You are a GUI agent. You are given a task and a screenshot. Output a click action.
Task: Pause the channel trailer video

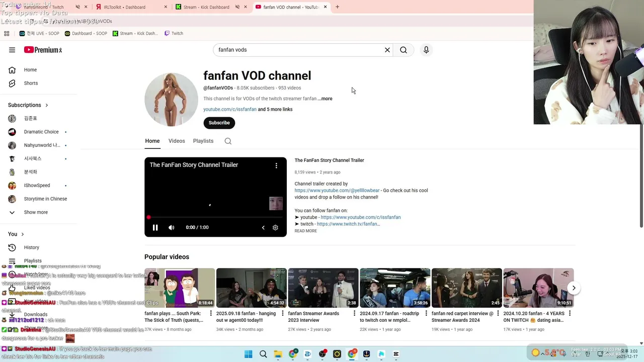[155, 227]
